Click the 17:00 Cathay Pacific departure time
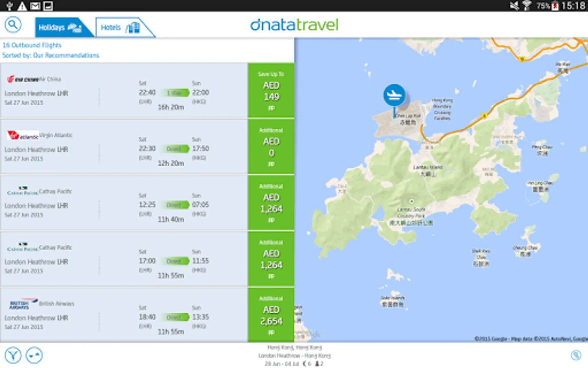 147,260
